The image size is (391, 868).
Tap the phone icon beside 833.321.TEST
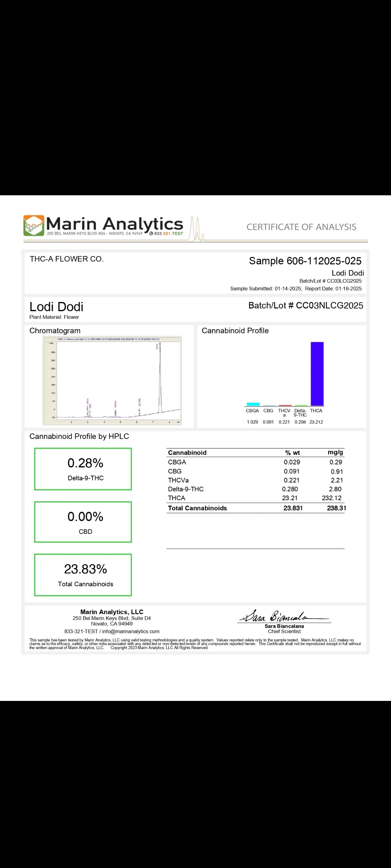[x=151, y=233]
